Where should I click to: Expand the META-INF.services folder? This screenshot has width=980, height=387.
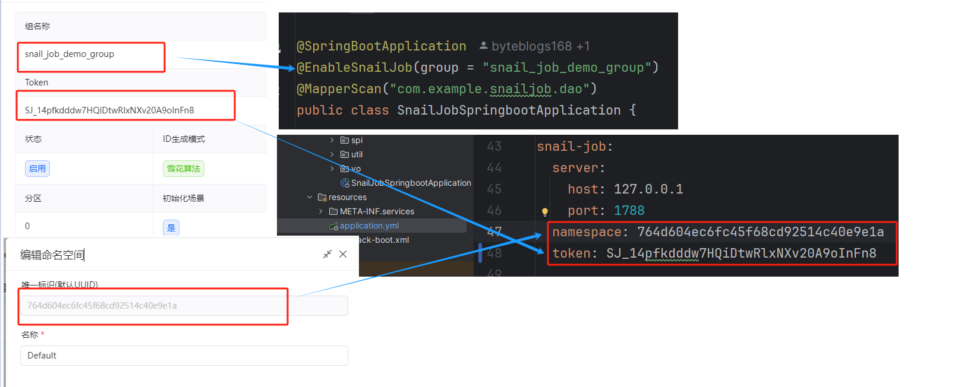click(321, 211)
